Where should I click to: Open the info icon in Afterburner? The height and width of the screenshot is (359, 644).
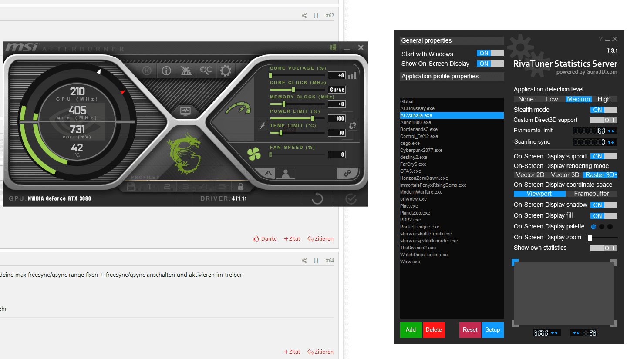click(x=166, y=70)
